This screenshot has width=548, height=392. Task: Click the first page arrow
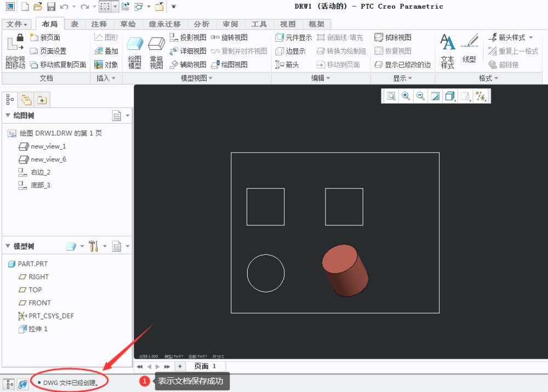coord(139,366)
